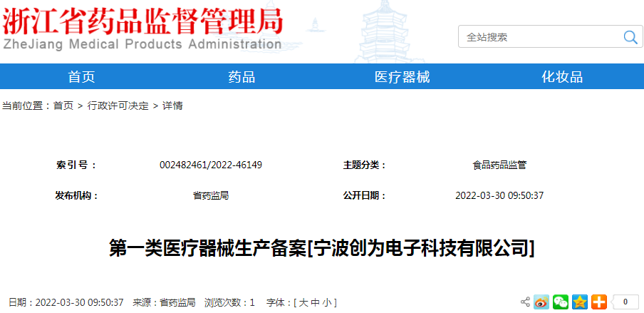Click the gray share symbol icon
This screenshot has height=313, width=644.
[526, 302]
